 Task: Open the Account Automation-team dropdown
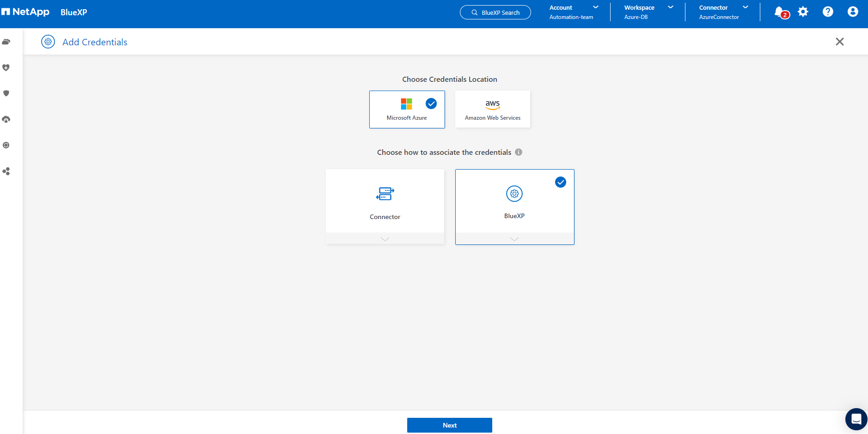[x=575, y=12]
